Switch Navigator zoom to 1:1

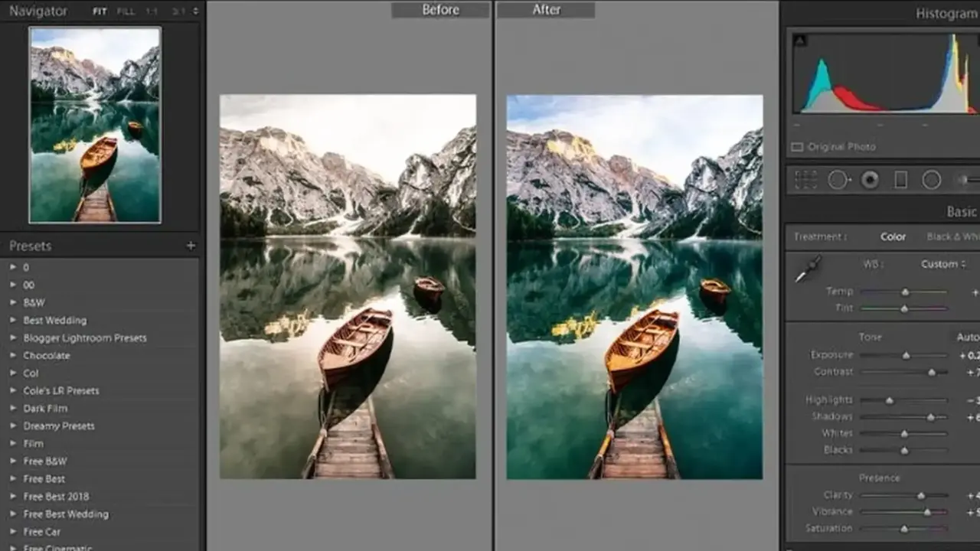pyautogui.click(x=152, y=11)
